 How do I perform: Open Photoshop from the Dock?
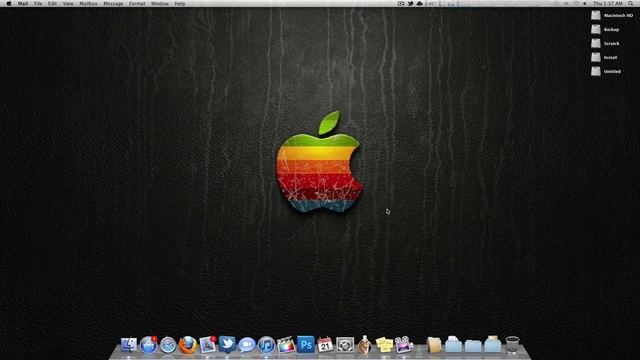point(306,344)
